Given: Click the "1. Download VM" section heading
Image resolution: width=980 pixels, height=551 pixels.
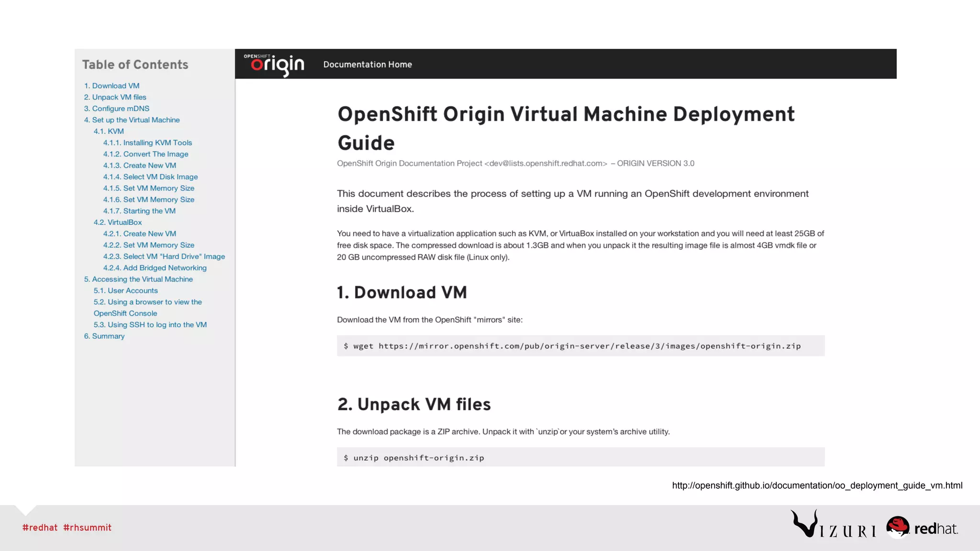Looking at the screenshot, I should coord(402,293).
